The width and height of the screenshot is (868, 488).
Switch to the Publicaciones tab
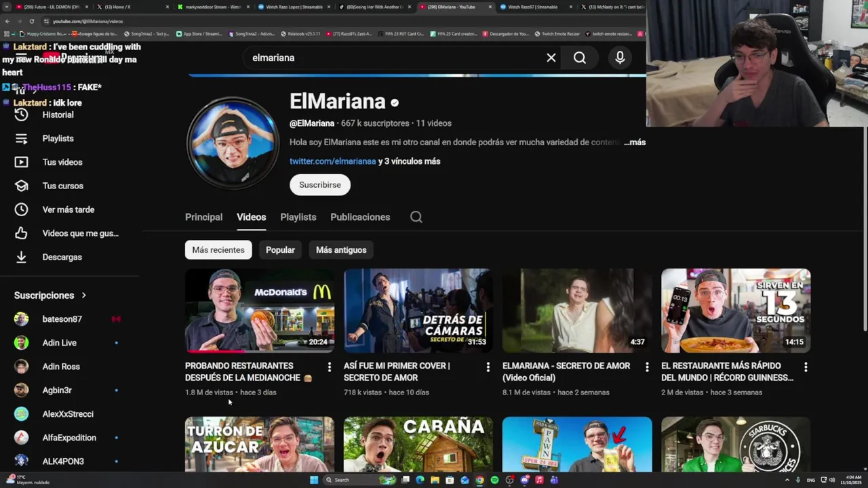pos(360,217)
